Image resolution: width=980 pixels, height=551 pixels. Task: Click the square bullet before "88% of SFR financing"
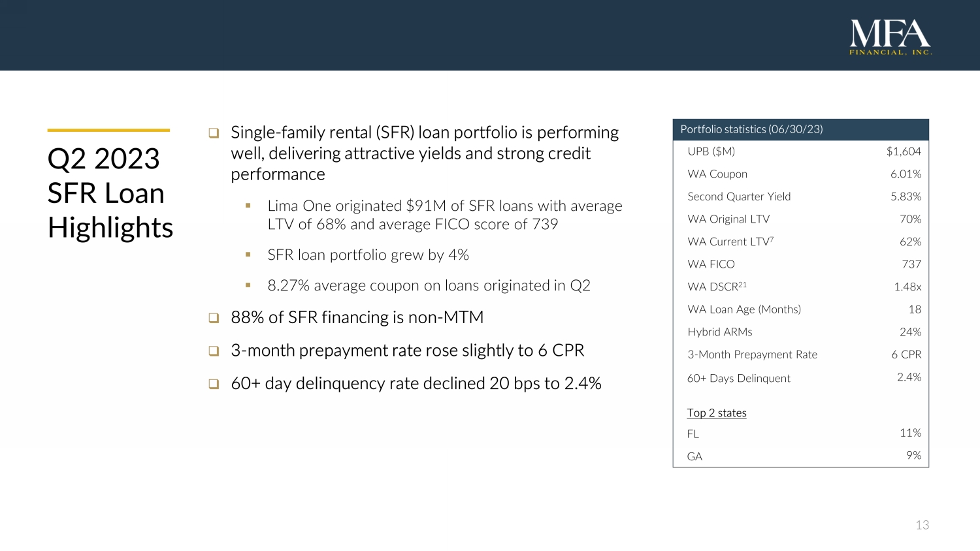pyautogui.click(x=214, y=318)
